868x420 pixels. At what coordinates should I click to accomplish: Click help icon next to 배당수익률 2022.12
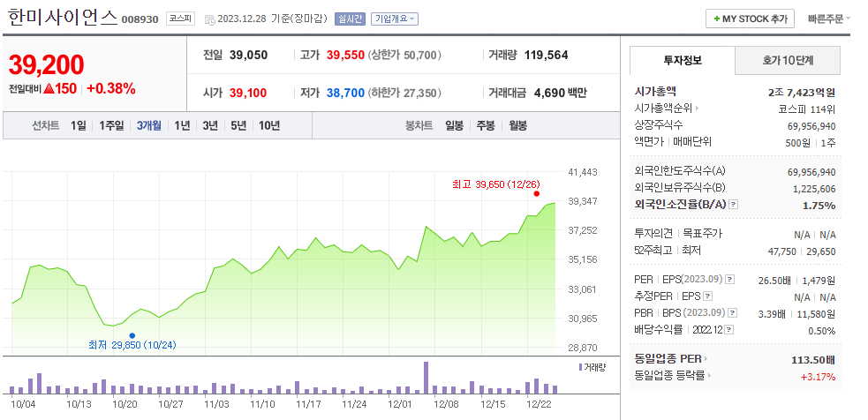point(729,330)
